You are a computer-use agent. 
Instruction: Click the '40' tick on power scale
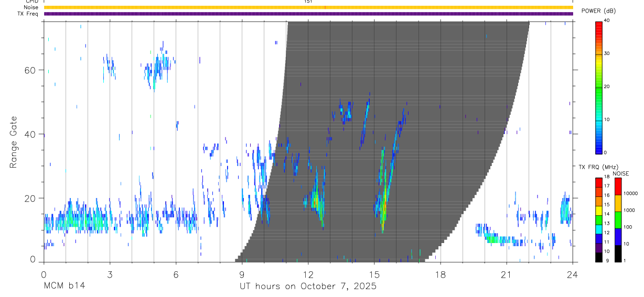[607, 20]
